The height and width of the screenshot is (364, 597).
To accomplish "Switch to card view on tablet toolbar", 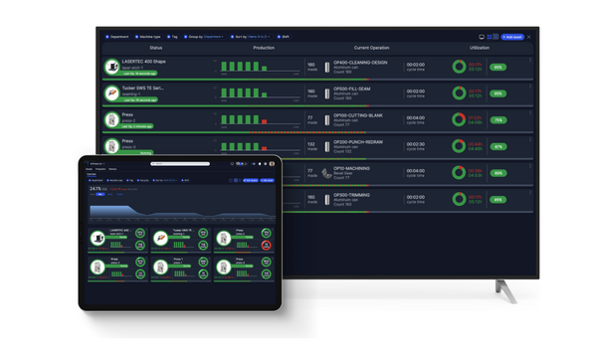I will 236,180.
